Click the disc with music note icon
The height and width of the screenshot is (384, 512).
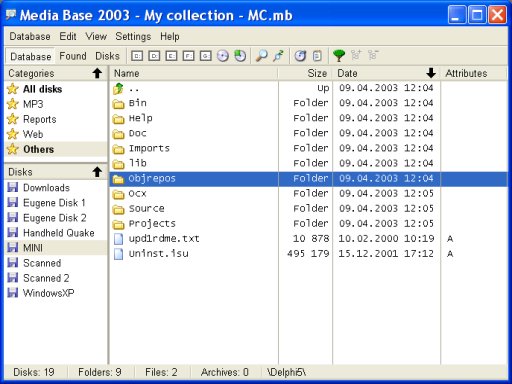coord(300,56)
